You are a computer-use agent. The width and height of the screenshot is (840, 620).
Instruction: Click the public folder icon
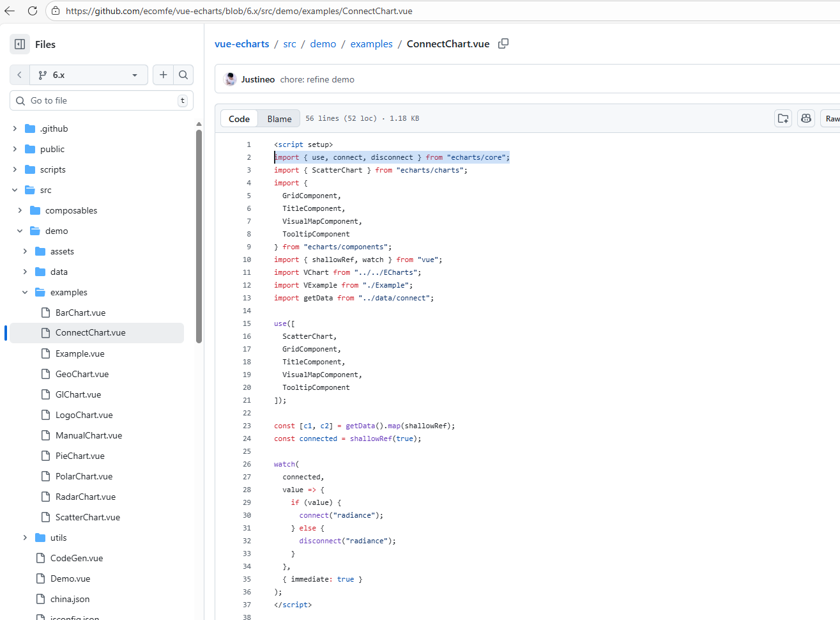click(x=30, y=149)
